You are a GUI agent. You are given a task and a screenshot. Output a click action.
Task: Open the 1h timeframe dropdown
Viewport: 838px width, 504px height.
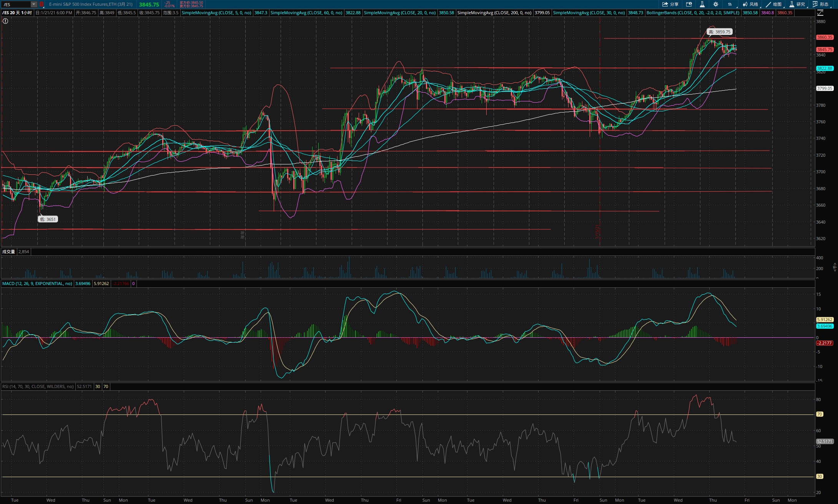(x=730, y=4)
